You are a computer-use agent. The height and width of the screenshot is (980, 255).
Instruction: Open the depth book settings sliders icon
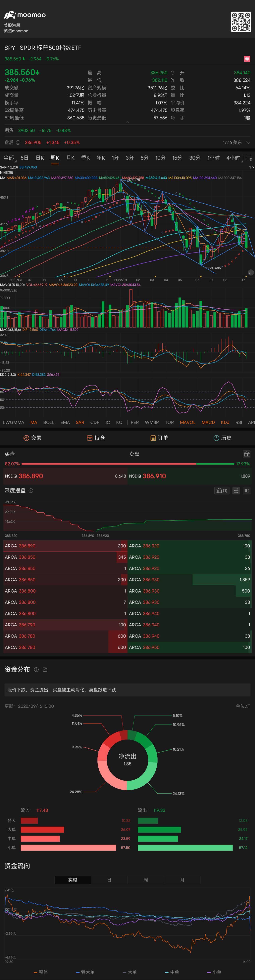click(x=236, y=491)
